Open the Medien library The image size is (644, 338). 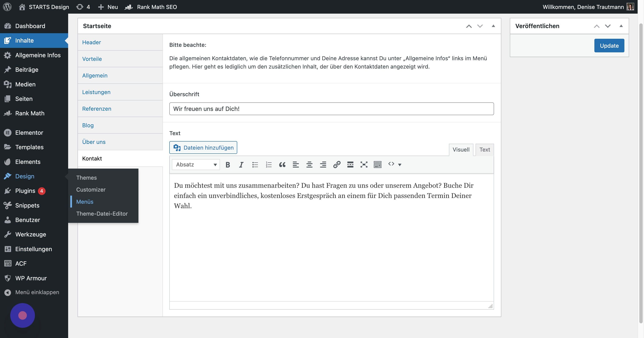point(34,84)
